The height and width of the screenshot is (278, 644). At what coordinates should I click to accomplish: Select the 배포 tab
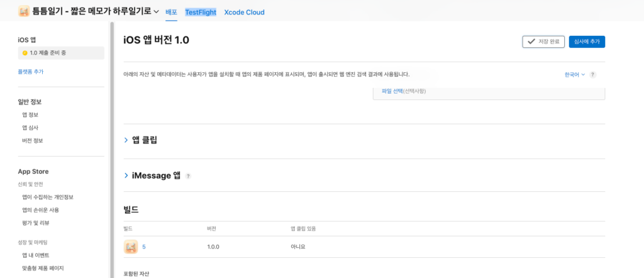[x=171, y=12]
